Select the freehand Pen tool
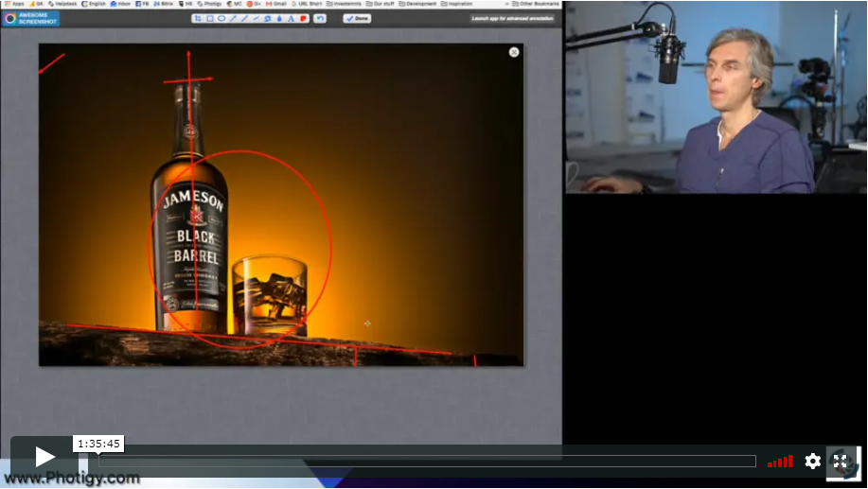The width and height of the screenshot is (868, 489). (x=257, y=18)
